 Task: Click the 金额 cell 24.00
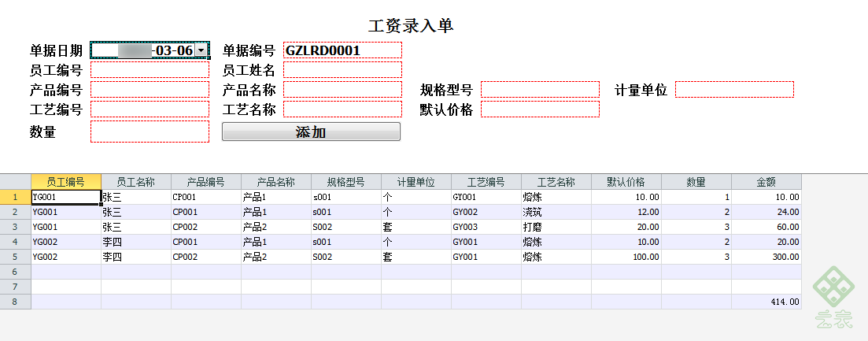pos(766,212)
